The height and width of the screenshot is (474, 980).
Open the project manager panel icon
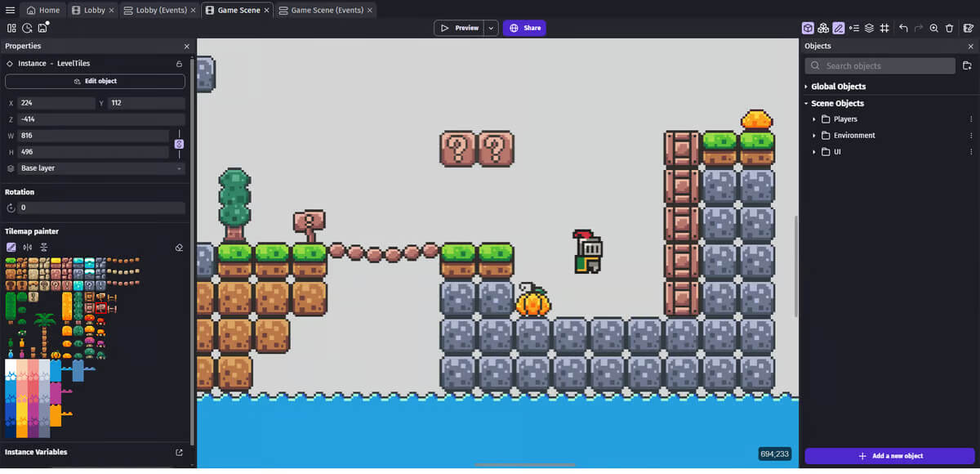[x=11, y=28]
